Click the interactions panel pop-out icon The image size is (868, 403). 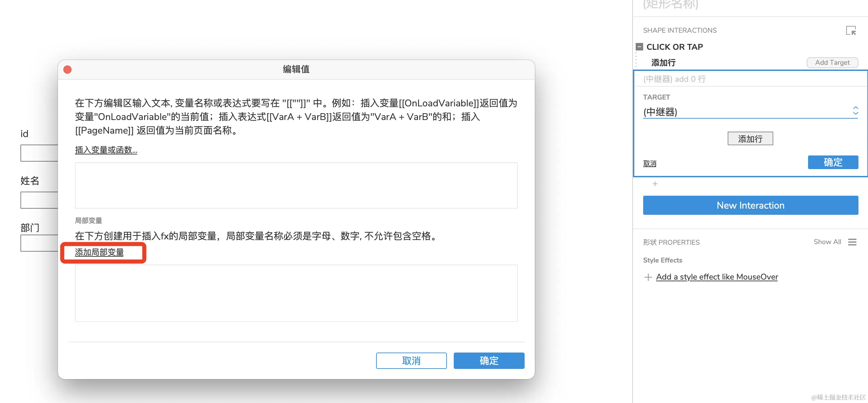pos(851,31)
